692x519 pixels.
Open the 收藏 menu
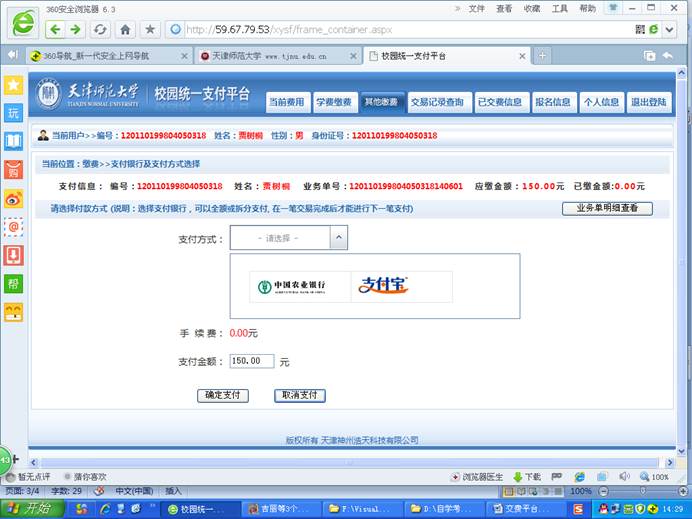(x=532, y=9)
